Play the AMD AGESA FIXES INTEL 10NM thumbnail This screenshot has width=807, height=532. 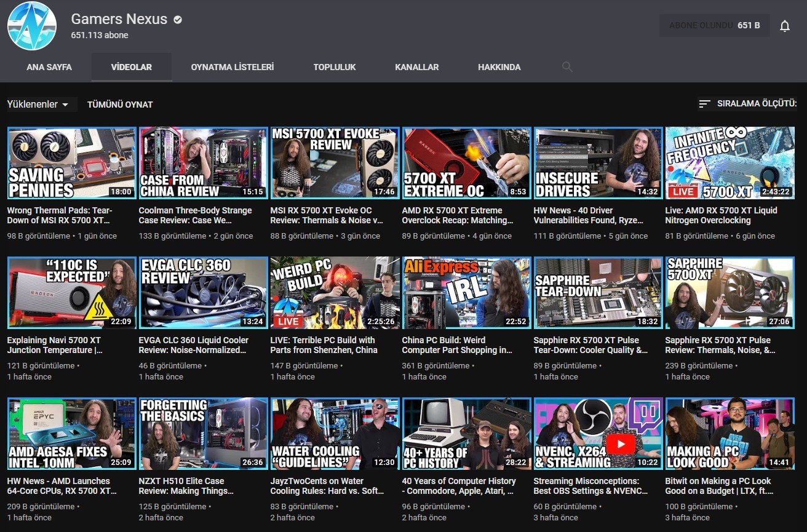[71, 434]
